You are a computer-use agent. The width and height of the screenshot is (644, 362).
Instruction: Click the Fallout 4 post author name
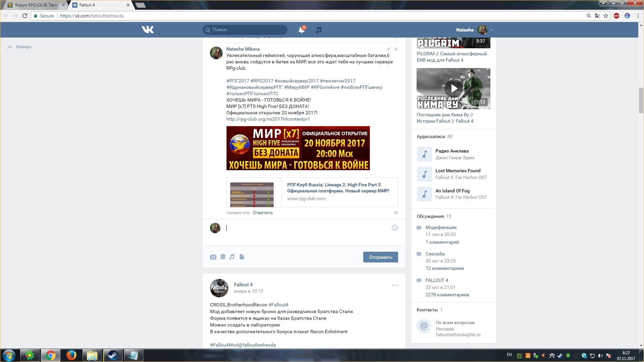(243, 285)
